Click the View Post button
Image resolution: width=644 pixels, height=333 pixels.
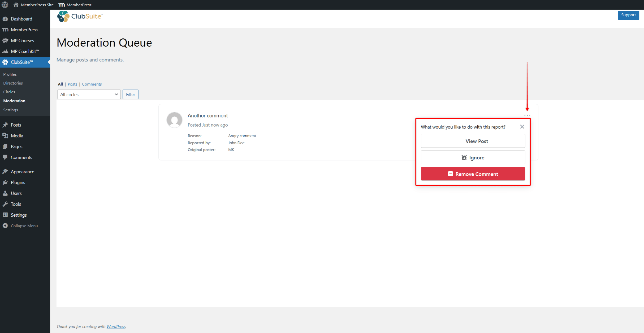point(473,141)
